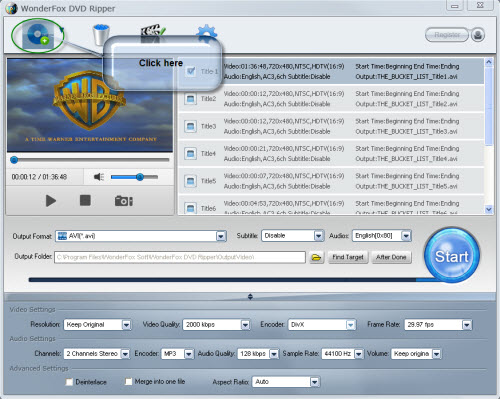
Task: Play the preview video
Action: [x=51, y=201]
